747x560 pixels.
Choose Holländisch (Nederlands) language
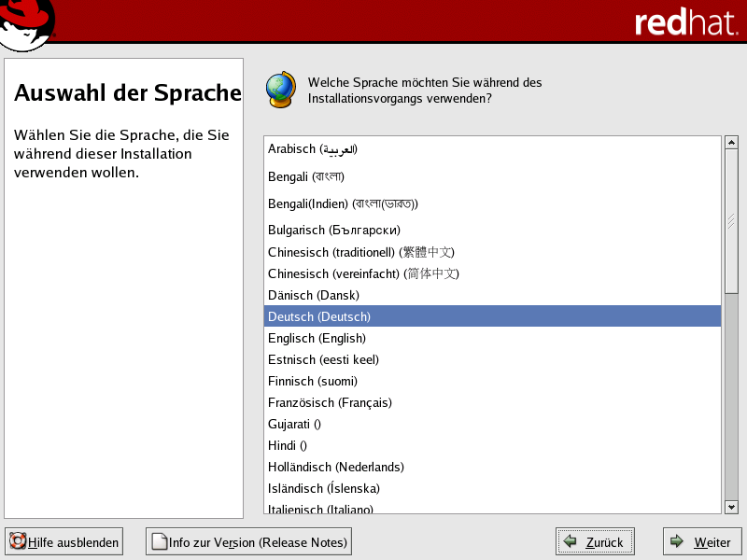pos(335,467)
